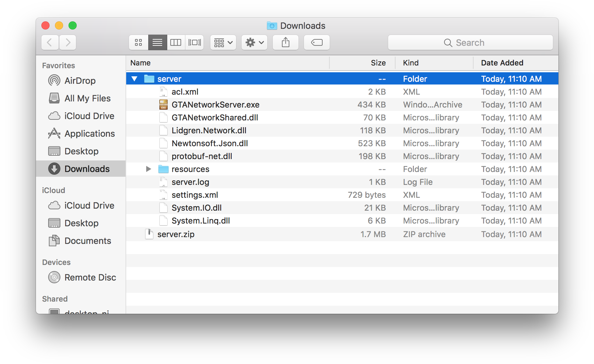The image size is (594, 364).
Task: Switch to cover flow view
Action: pos(195,42)
